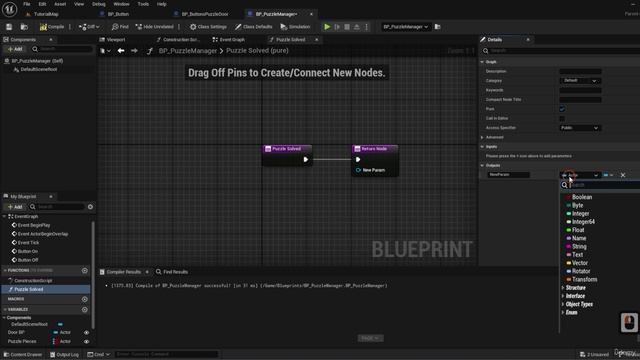Add a new macro with plus icon
The height and width of the screenshot is (360, 640).
[x=84, y=299]
